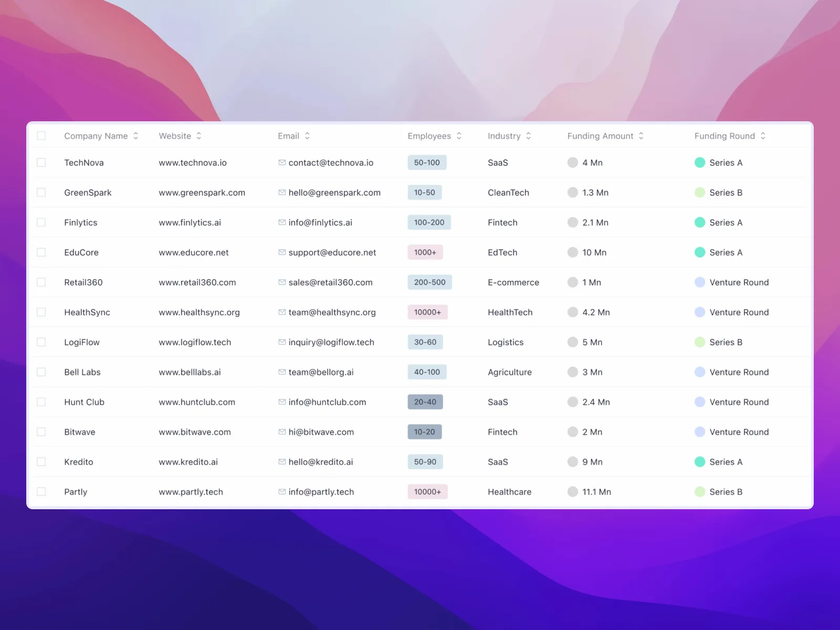
Task: Click the Funding Amount column header
Action: coord(600,136)
